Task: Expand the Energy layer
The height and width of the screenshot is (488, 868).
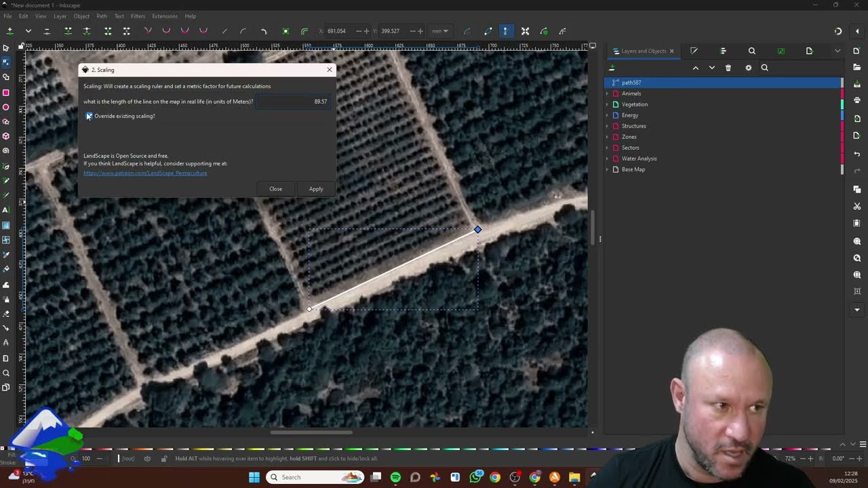Action: (x=608, y=115)
